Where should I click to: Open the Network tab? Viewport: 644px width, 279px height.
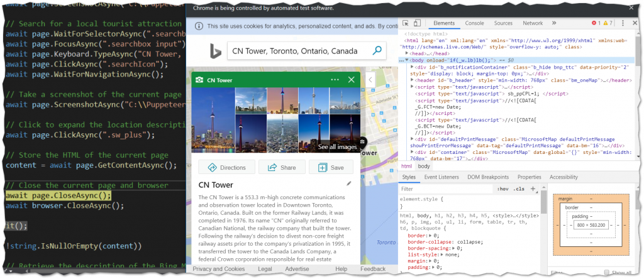click(x=533, y=23)
